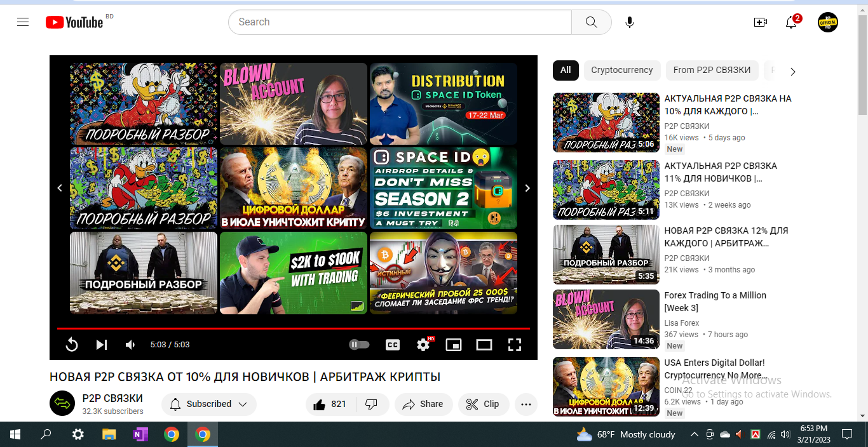This screenshot has height=447, width=868.
Task: Open endscreen Distribution Space ID Token video
Action: pyautogui.click(x=444, y=103)
